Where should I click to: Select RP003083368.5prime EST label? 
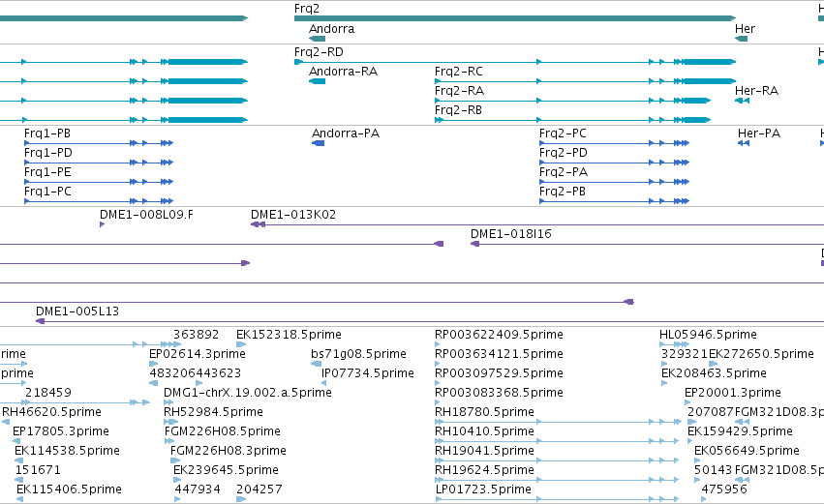click(x=499, y=393)
